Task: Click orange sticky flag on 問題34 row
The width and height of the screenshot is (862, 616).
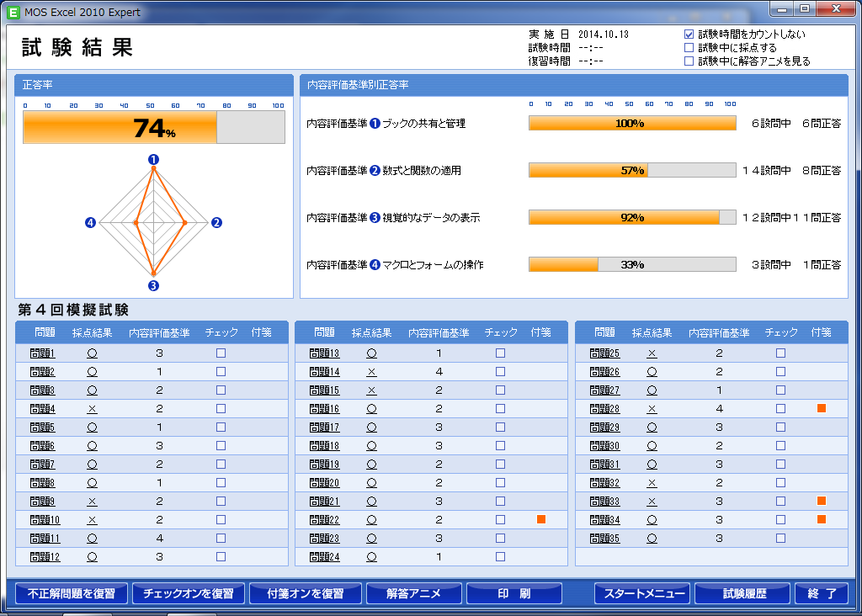Action: (821, 519)
